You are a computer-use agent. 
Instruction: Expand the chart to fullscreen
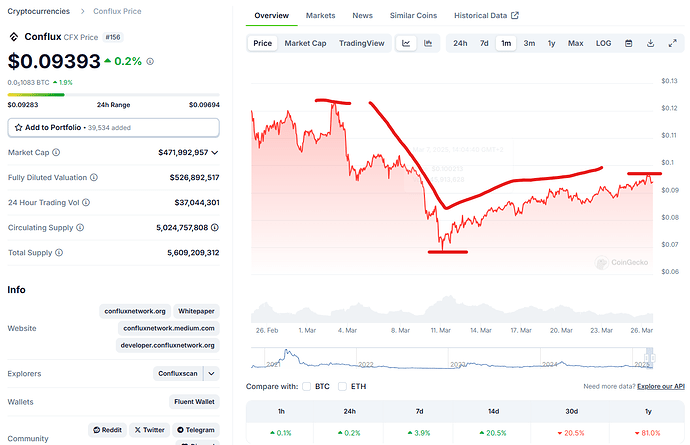672,43
